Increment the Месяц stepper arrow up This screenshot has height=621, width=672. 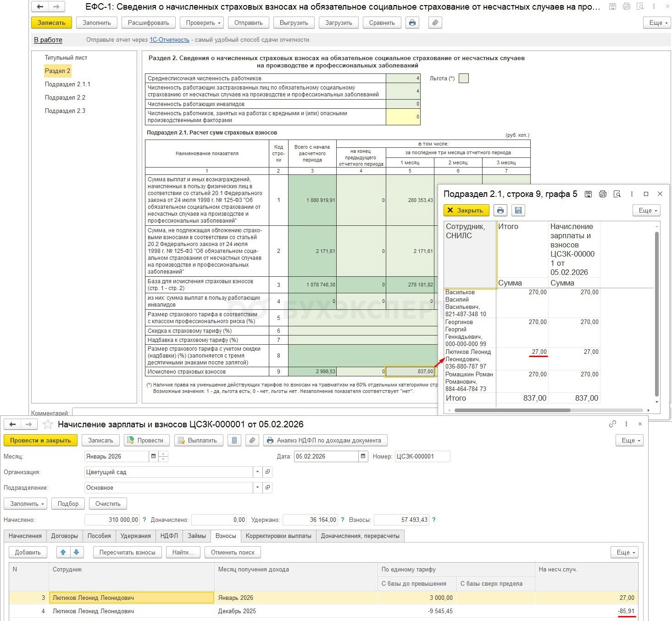164,454
